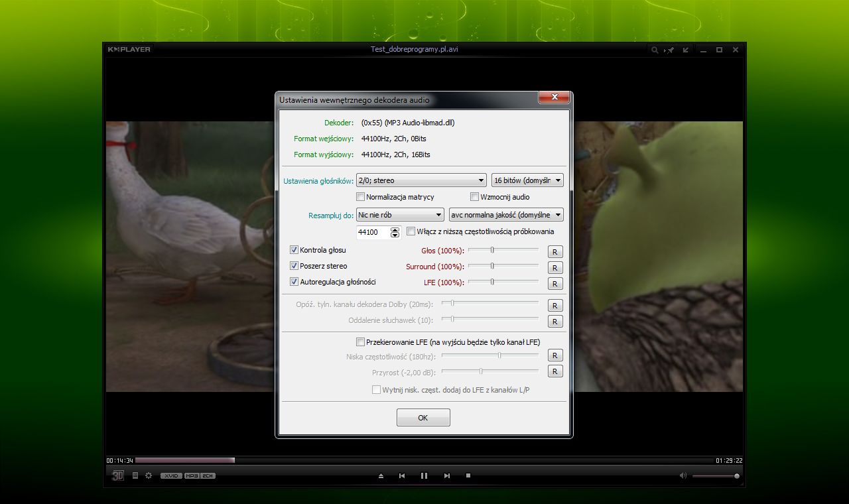849x504 pixels.
Task: Click the eject/open file button
Action: pyautogui.click(x=381, y=475)
